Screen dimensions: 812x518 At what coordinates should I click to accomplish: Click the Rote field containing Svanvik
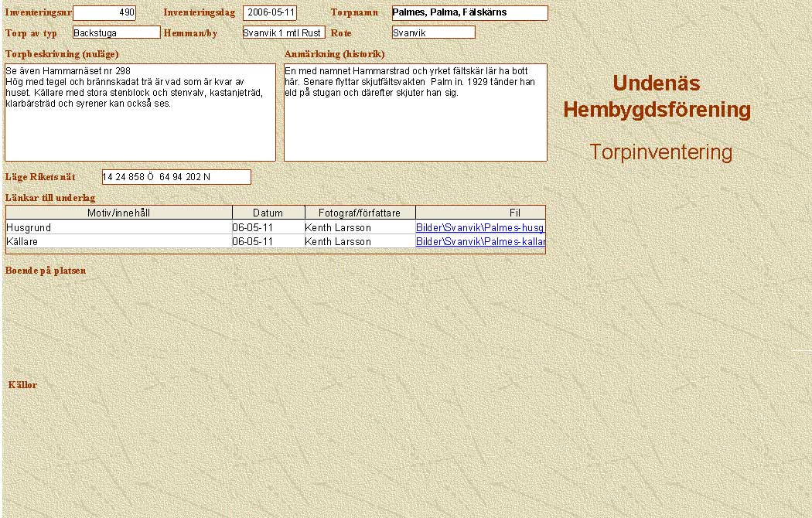point(433,32)
